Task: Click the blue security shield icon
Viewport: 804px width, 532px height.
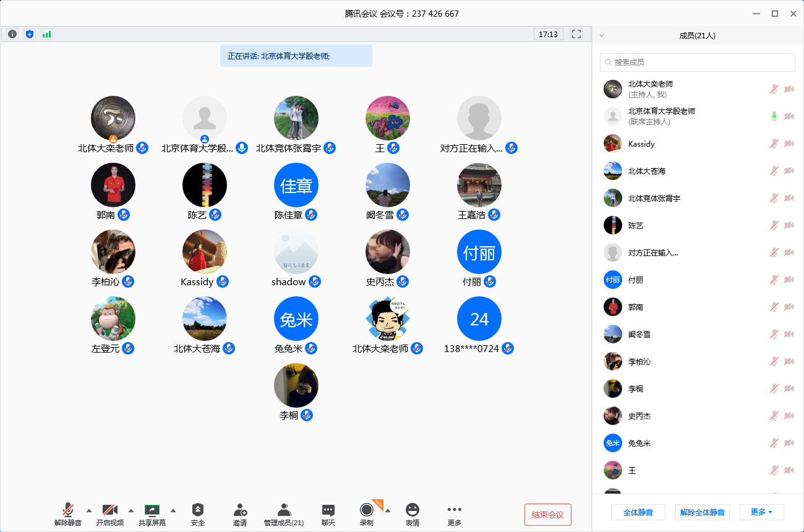Action: [x=29, y=34]
